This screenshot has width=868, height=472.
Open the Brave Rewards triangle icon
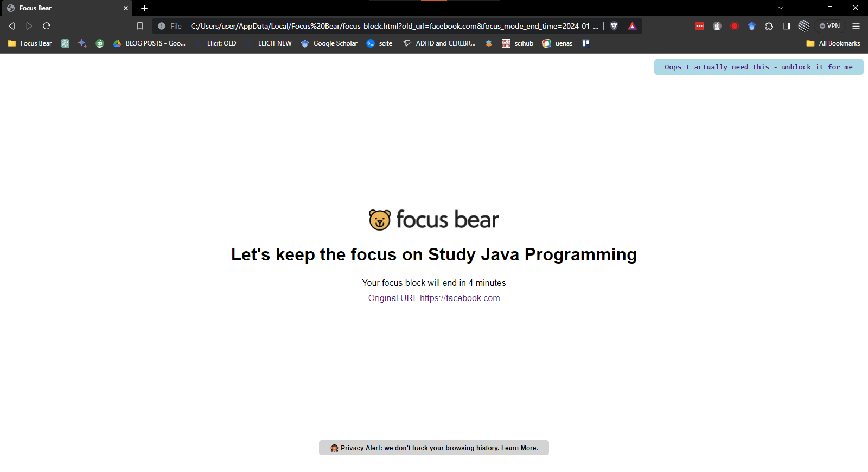pyautogui.click(x=632, y=26)
